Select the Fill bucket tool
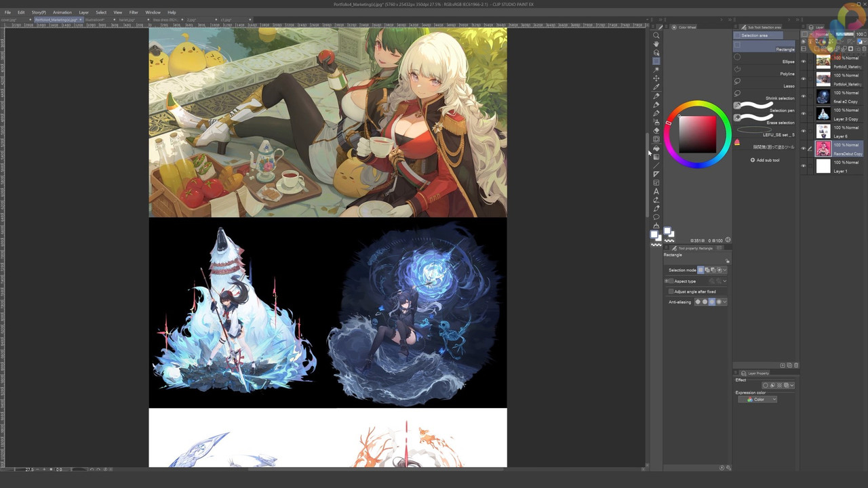The width and height of the screenshot is (868, 488). click(x=656, y=148)
